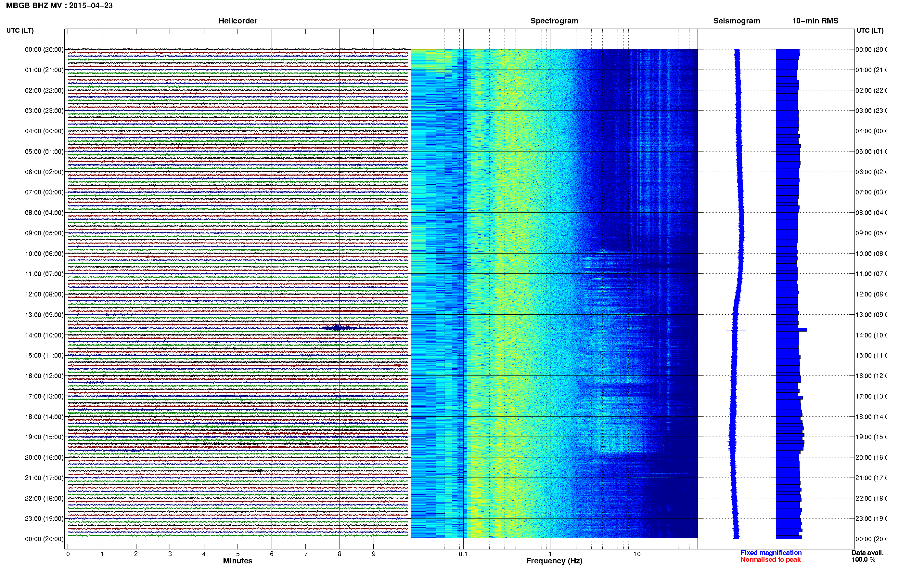Screen dimensions: 924x578
Task: Click the left time label '12:00 (08:00)'
Action: [x=44, y=294]
